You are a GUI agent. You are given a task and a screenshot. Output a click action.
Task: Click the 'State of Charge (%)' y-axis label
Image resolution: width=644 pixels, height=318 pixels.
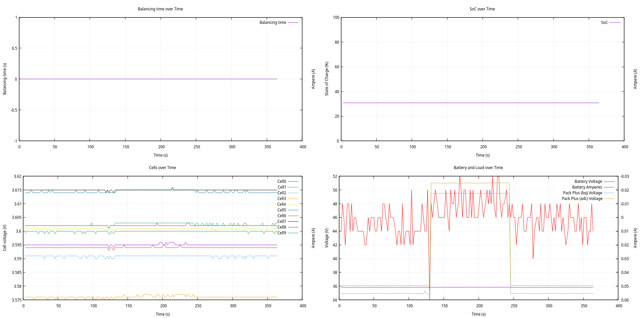click(x=327, y=79)
